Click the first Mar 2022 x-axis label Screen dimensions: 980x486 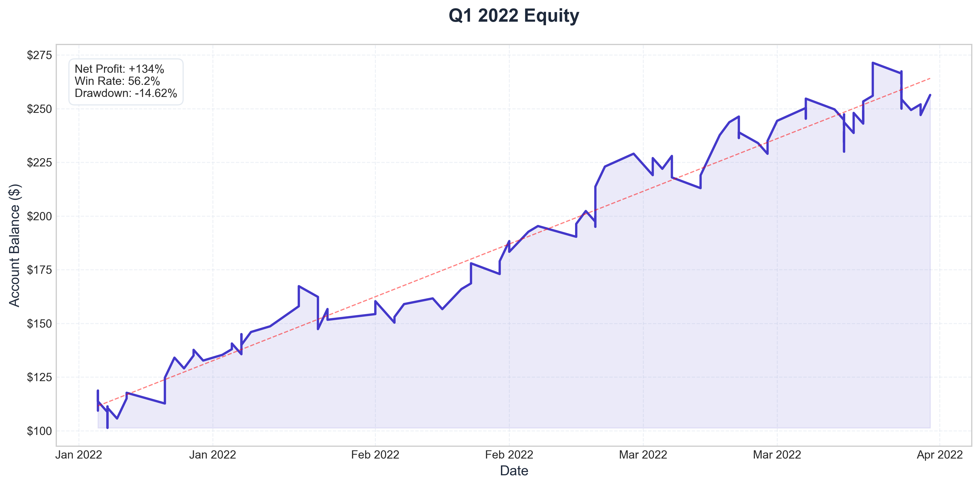tap(643, 455)
